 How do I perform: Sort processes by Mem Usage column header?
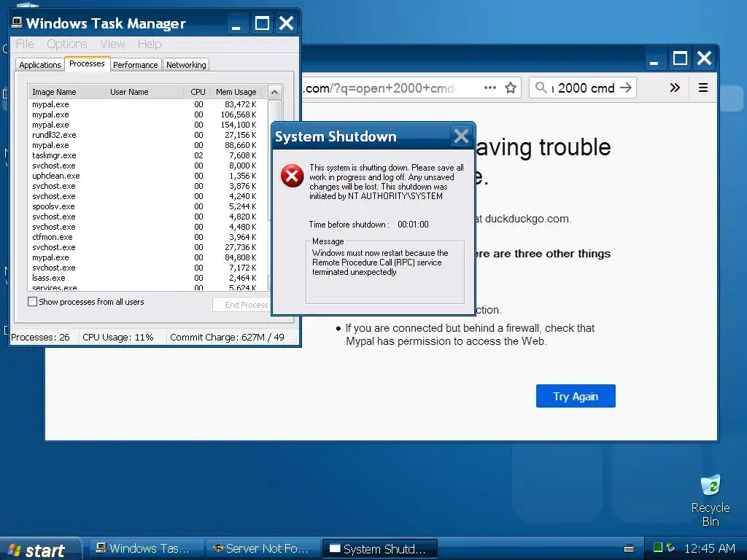[239, 92]
